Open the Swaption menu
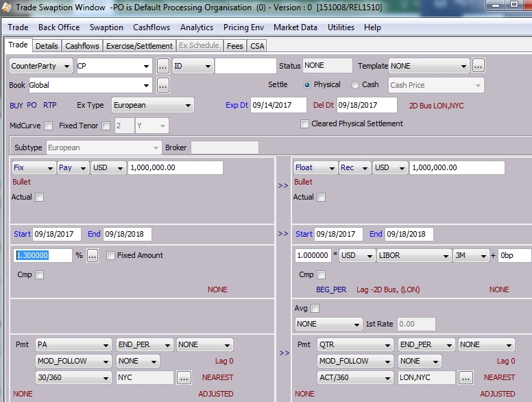 (x=106, y=27)
